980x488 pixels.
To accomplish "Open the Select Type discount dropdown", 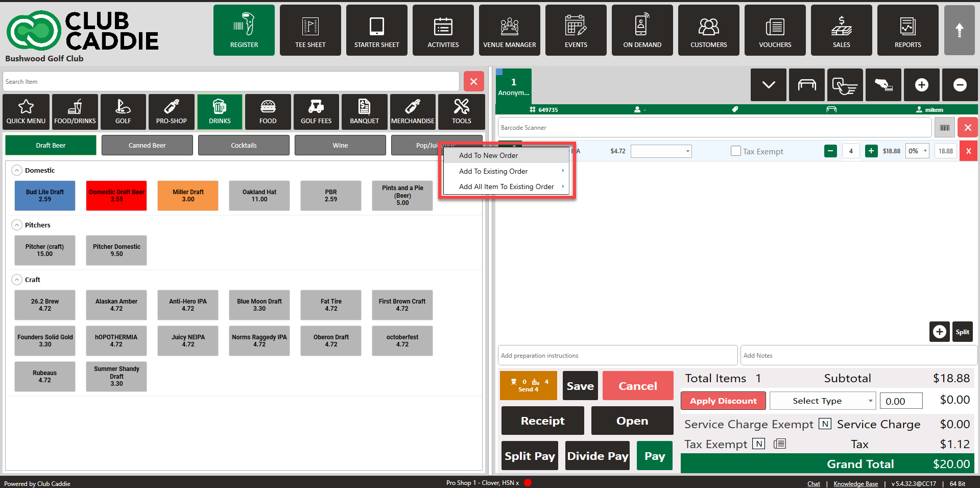I will (822, 401).
